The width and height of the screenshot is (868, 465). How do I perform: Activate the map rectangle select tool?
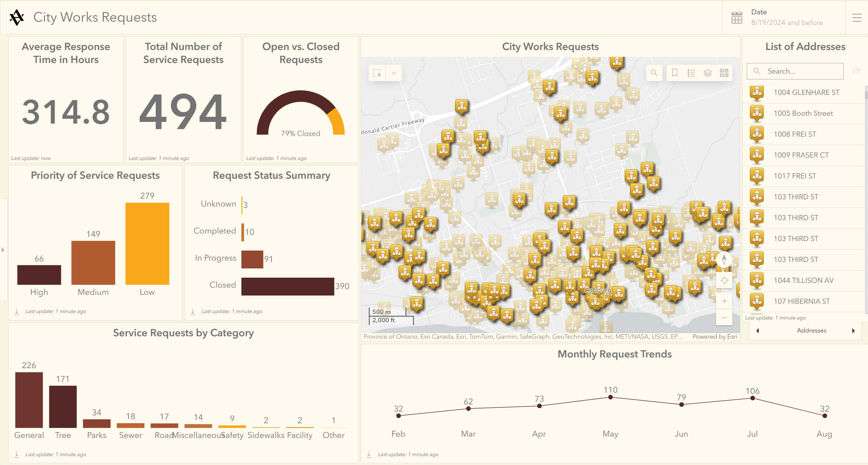click(x=377, y=73)
